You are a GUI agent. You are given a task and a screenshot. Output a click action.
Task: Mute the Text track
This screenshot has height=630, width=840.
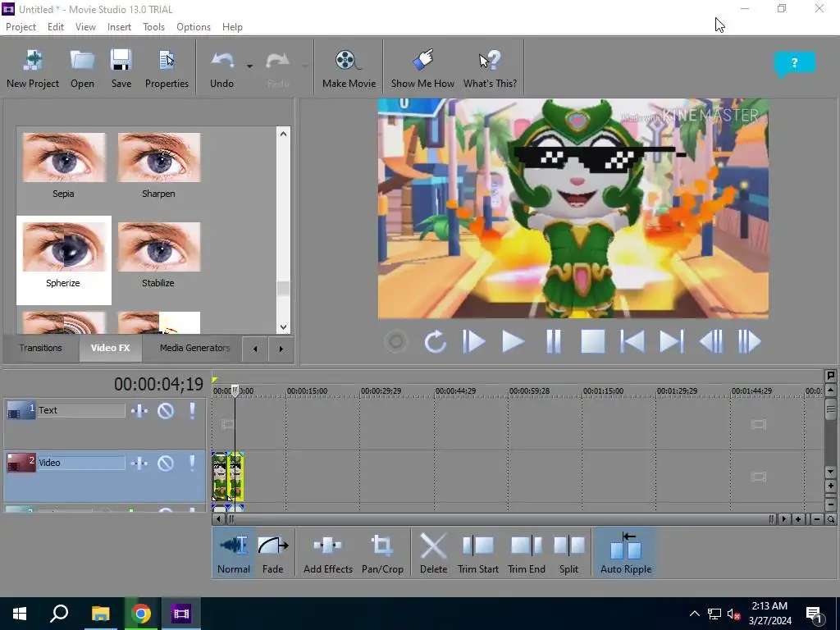click(166, 411)
